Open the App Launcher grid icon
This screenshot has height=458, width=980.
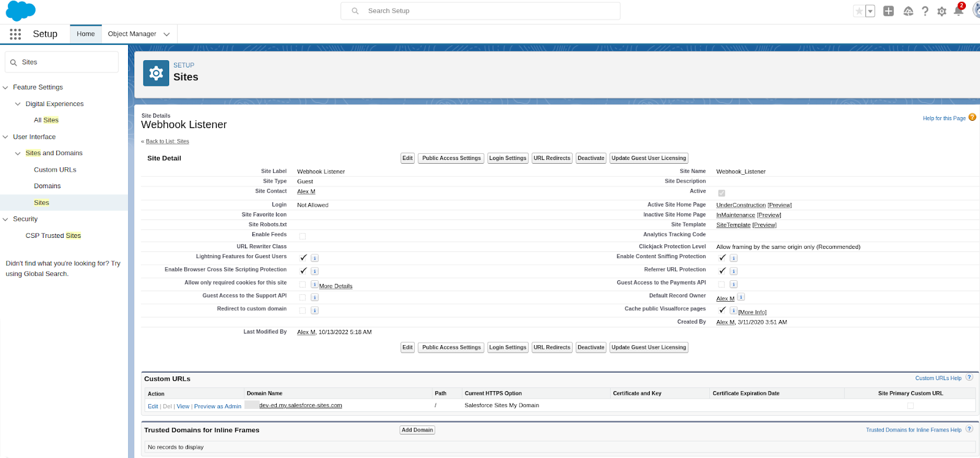click(x=15, y=34)
